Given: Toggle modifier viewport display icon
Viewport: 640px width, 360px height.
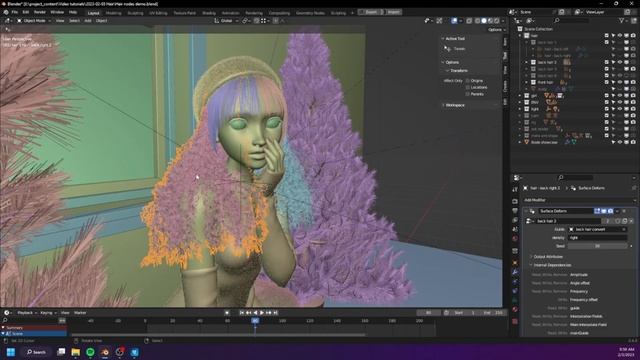Looking at the screenshot, I should pyautogui.click(x=604, y=211).
